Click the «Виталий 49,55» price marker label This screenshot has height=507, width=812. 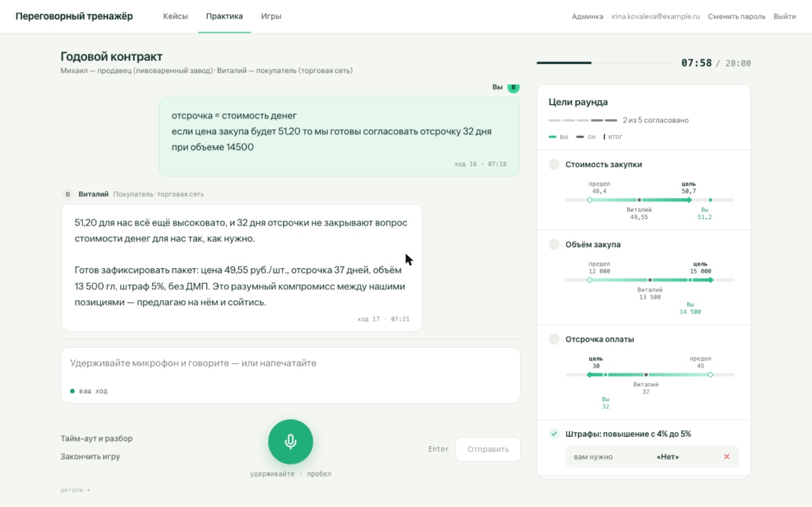click(639, 213)
